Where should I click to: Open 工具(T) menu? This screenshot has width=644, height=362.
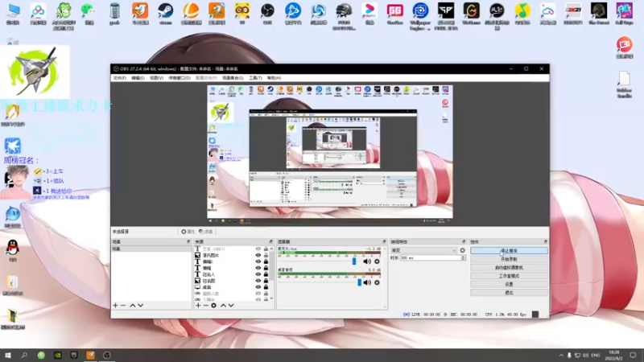point(255,78)
